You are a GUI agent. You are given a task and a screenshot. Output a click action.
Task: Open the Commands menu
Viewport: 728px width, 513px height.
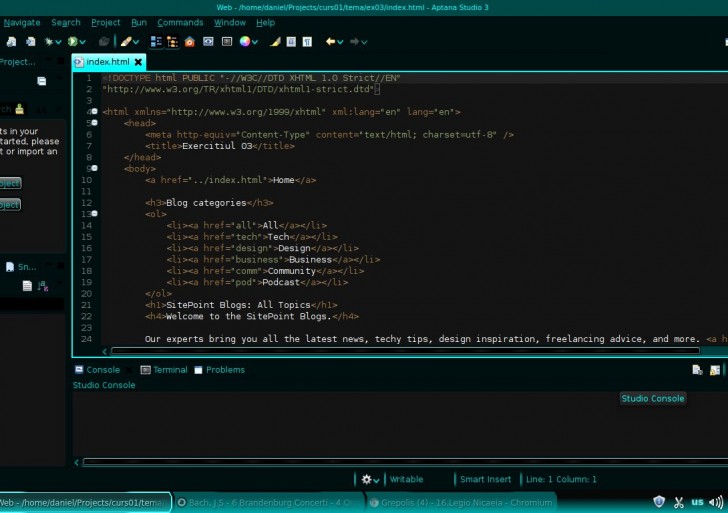point(180,22)
